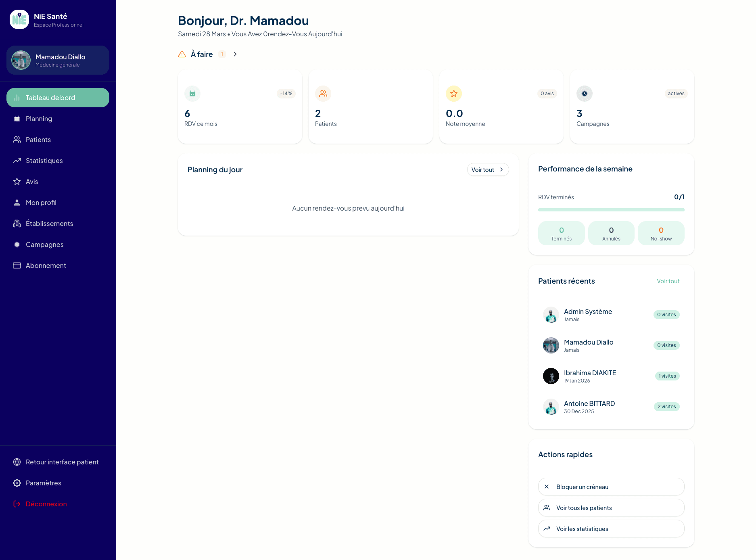
Task: Click the -14% badge on RDV card
Action: (286, 94)
